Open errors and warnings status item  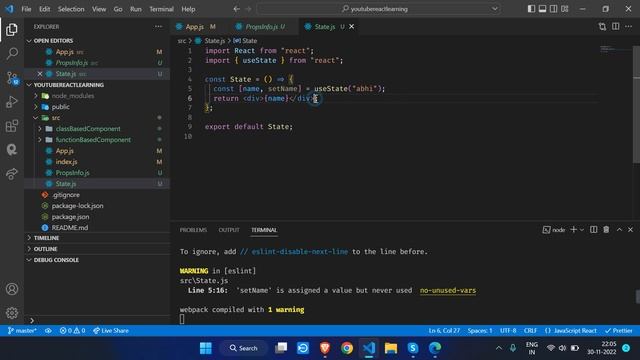pyautogui.click(x=72, y=331)
